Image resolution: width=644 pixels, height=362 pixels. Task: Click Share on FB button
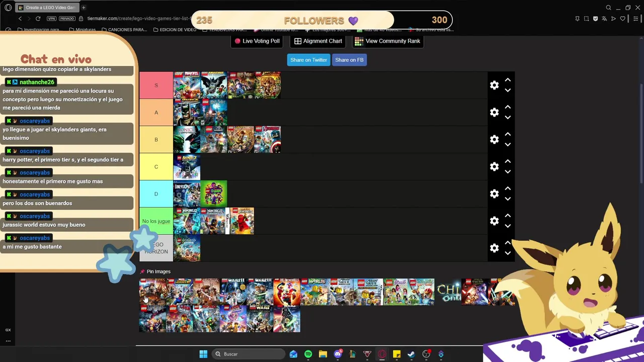(349, 60)
